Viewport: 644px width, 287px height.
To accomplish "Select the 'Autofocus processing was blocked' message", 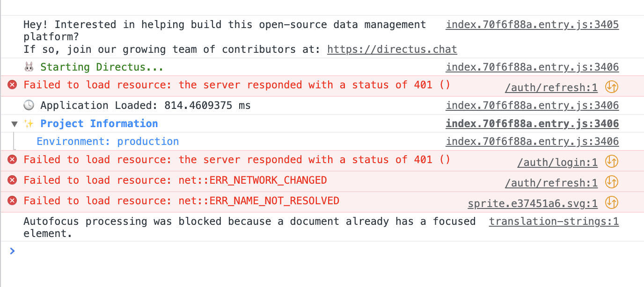I will click(249, 227).
